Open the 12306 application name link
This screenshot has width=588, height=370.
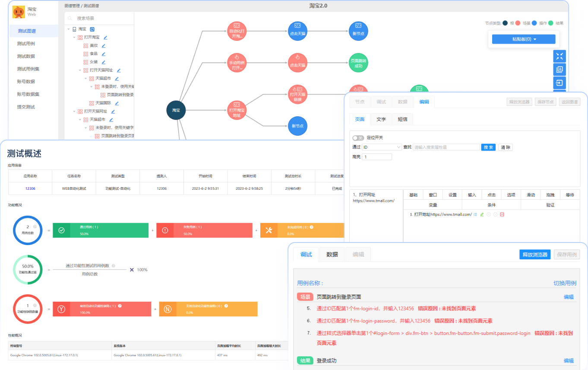(x=30, y=188)
